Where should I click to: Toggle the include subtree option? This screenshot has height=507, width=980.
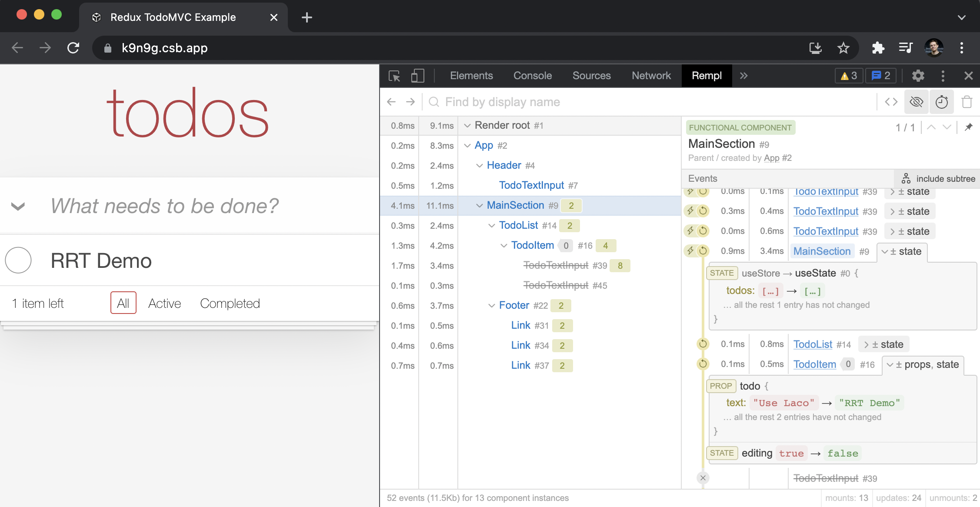tap(938, 179)
